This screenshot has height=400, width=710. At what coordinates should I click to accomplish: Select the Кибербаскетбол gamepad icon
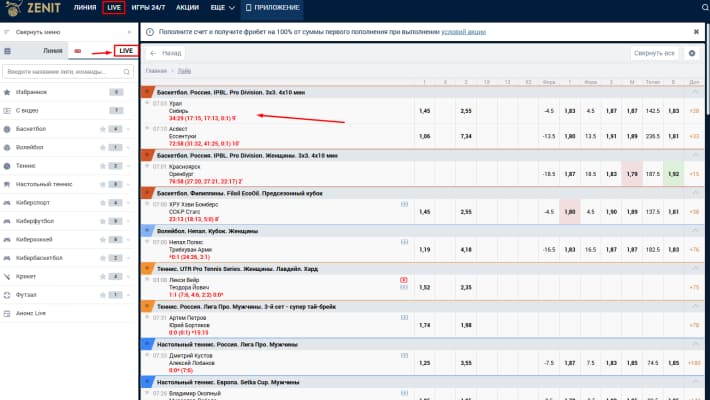click(x=7, y=258)
